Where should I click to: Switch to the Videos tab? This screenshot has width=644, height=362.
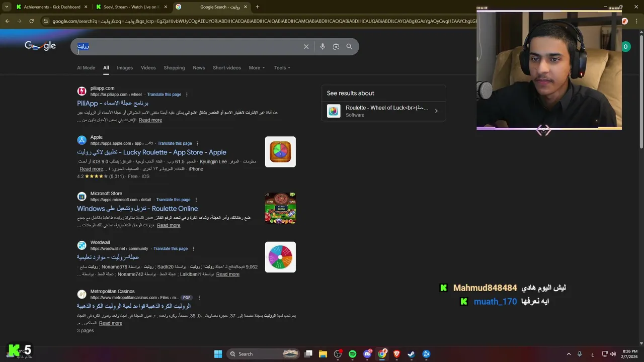pos(148,68)
